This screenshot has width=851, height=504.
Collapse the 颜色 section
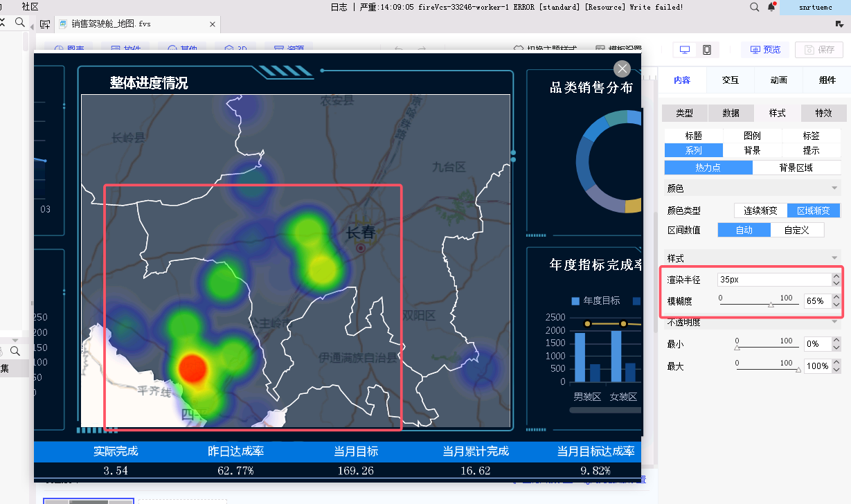(x=834, y=188)
